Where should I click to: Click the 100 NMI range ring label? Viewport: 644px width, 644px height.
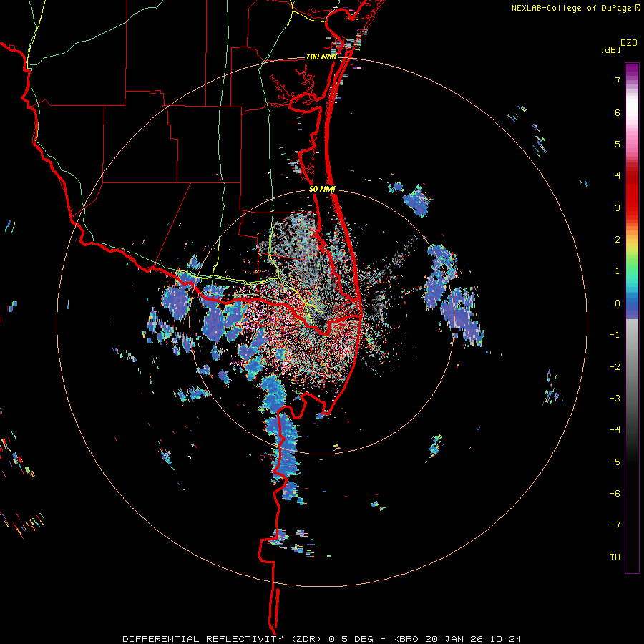[321, 57]
